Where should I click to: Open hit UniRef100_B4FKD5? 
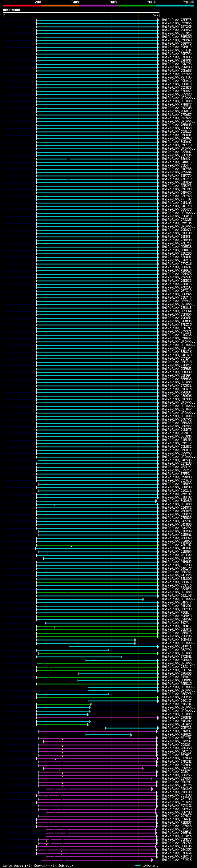177,37
